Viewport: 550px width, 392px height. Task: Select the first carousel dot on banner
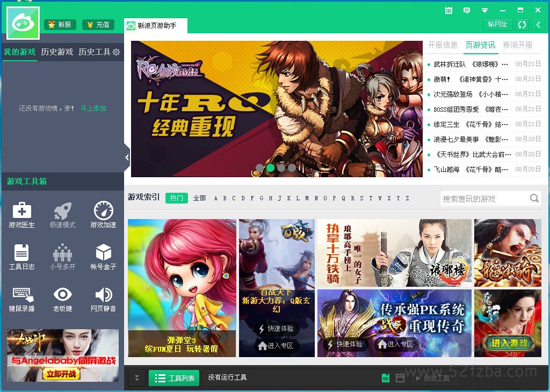point(259,168)
